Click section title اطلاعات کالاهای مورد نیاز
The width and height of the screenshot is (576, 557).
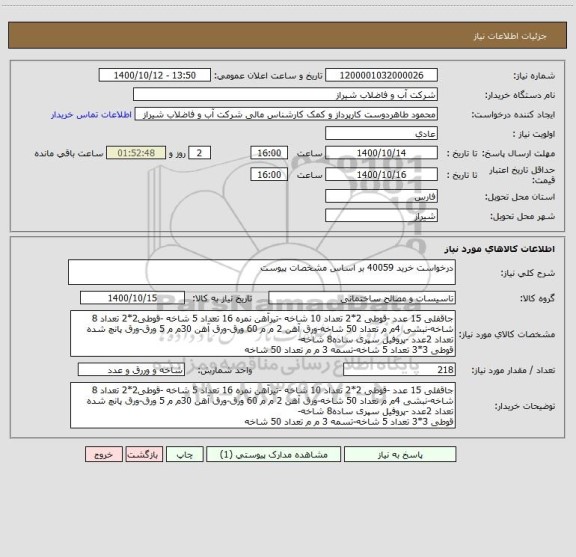click(500, 249)
